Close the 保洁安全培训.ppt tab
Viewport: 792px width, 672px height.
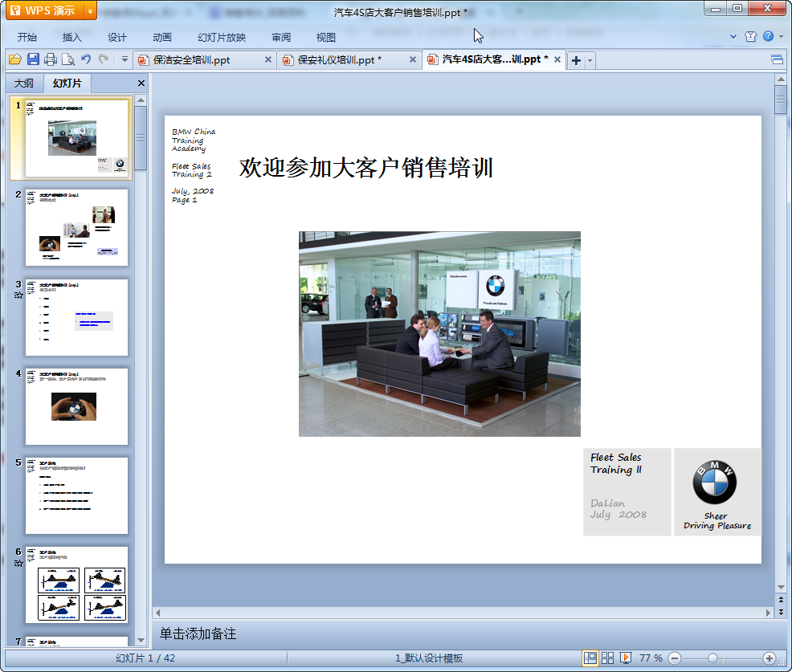pos(268,59)
